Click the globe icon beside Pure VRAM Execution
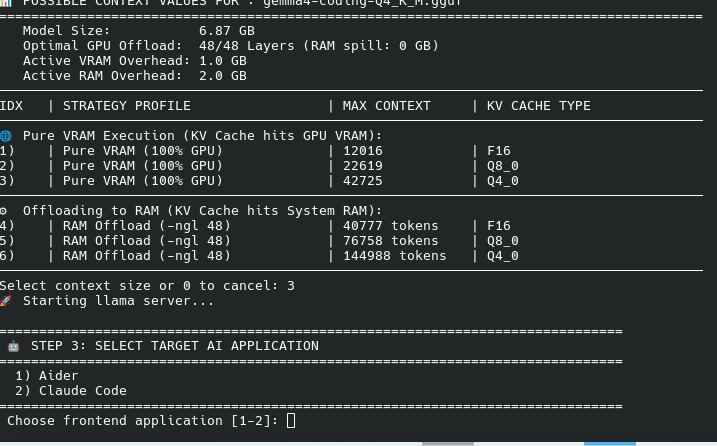The height and width of the screenshot is (446, 717). coord(5,136)
